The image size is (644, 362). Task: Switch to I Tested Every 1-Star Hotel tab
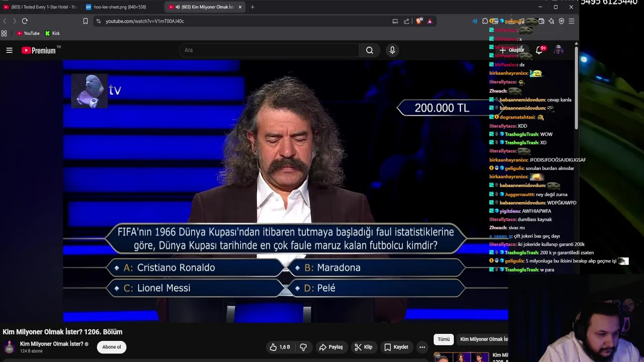click(x=40, y=7)
